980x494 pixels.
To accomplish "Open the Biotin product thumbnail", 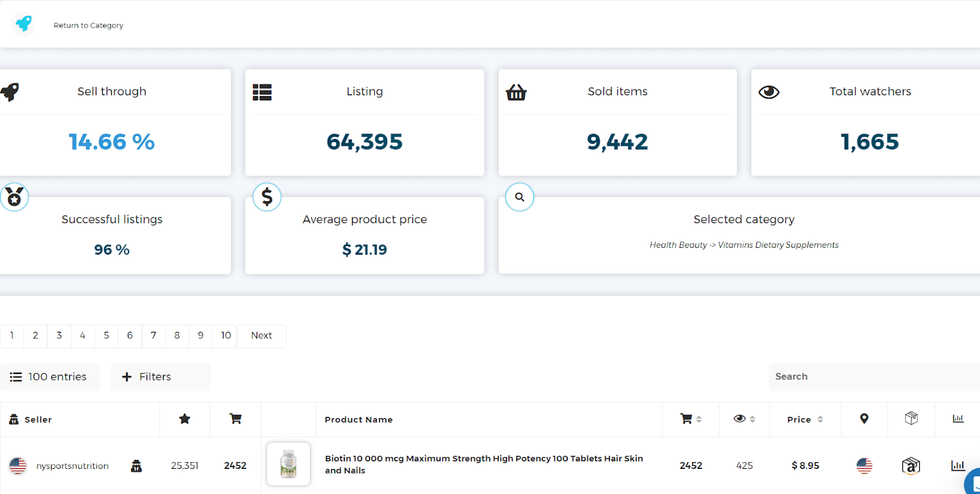I will [288, 464].
